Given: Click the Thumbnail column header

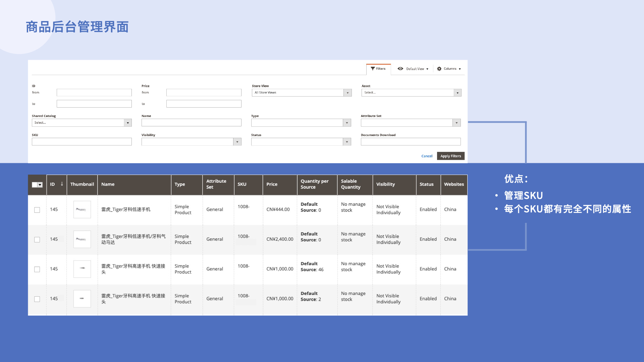Looking at the screenshot, I should [82, 184].
